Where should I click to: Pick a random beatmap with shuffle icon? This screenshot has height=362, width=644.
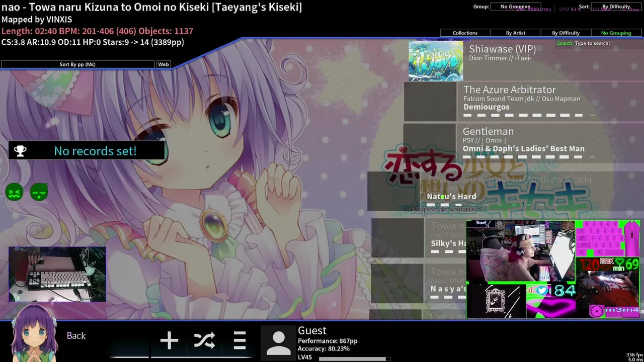[204, 340]
